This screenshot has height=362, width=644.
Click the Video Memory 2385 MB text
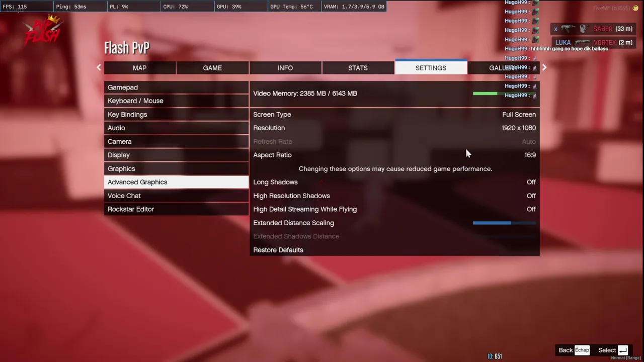tap(305, 94)
